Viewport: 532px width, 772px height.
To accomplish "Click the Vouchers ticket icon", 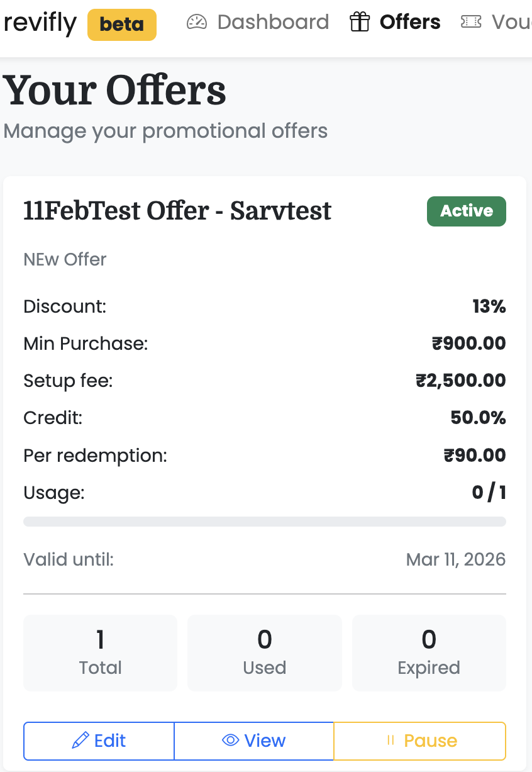I will coord(470,21).
